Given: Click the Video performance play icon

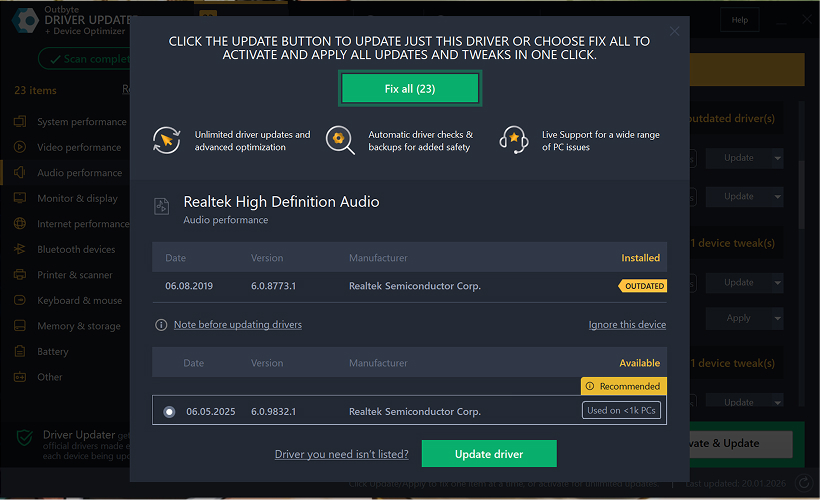Looking at the screenshot, I should [x=19, y=147].
